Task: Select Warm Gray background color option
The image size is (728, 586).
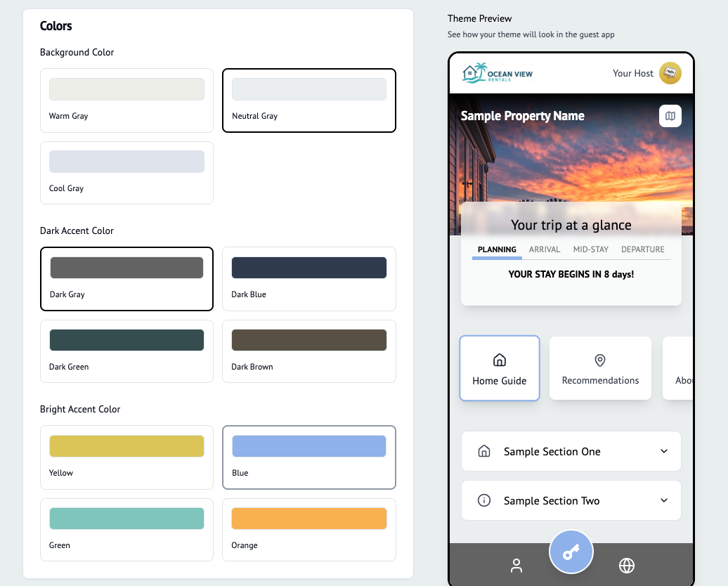Action: (x=126, y=100)
